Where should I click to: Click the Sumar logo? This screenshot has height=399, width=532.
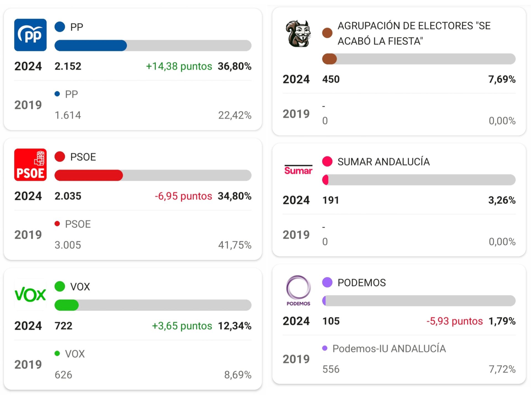298,170
